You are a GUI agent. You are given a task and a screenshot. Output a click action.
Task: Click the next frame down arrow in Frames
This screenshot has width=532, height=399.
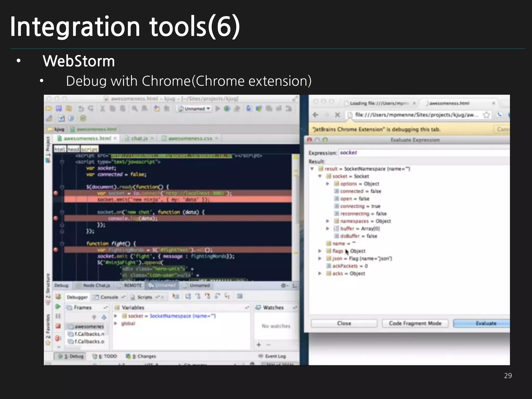[x=104, y=317]
